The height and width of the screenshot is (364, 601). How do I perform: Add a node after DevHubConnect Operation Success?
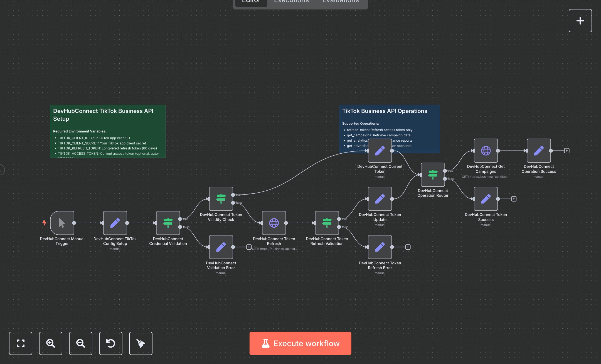pos(566,151)
